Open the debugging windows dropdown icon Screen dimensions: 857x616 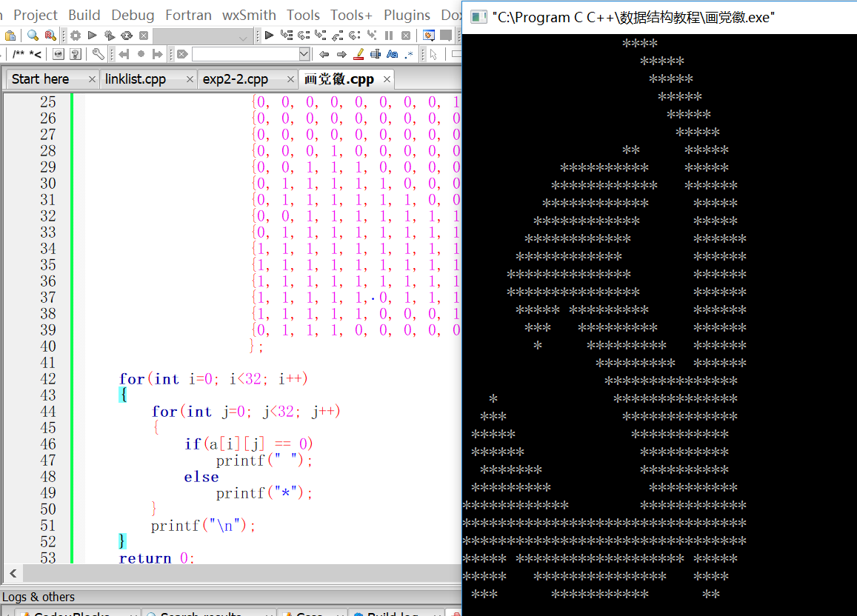(x=429, y=36)
